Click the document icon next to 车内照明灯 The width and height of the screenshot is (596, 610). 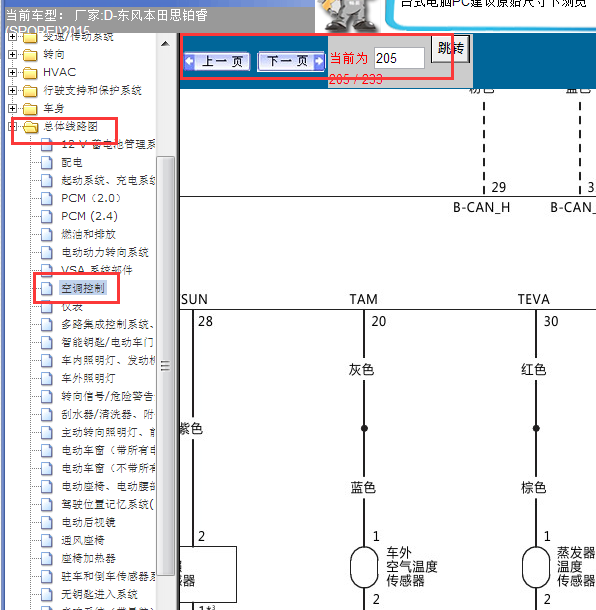click(x=47, y=360)
